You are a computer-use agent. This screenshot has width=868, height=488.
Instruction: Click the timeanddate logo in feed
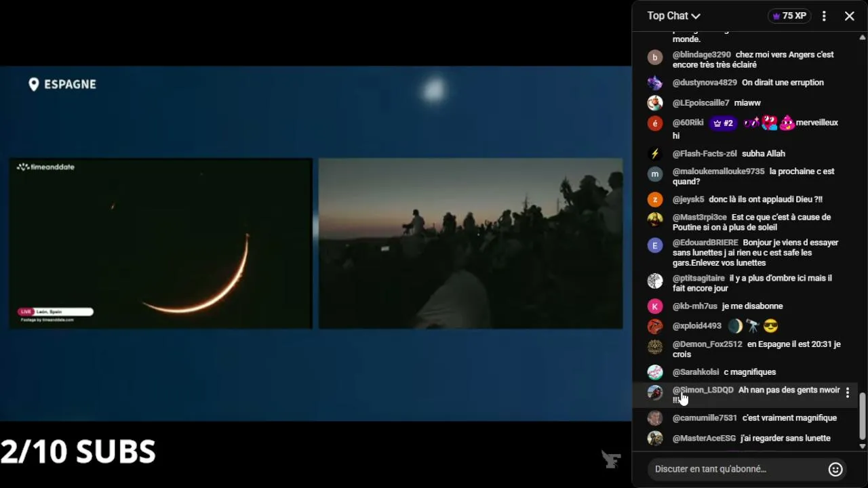coord(45,167)
